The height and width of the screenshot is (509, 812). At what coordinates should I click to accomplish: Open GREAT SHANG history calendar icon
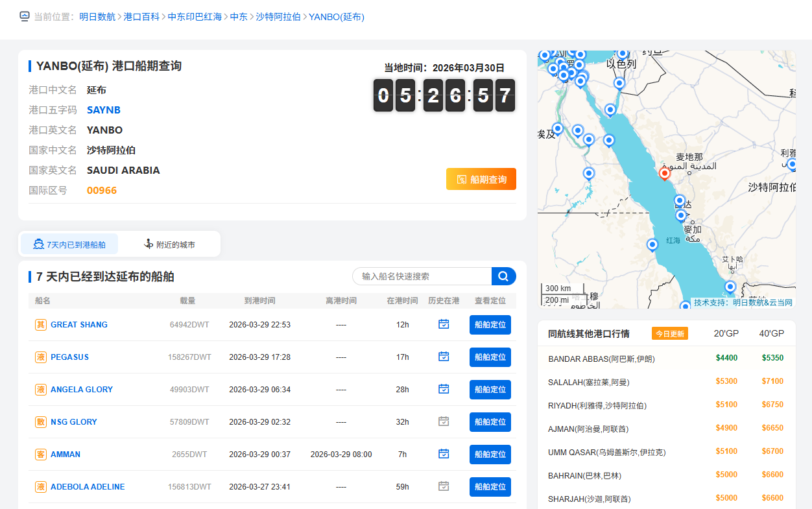coord(444,324)
